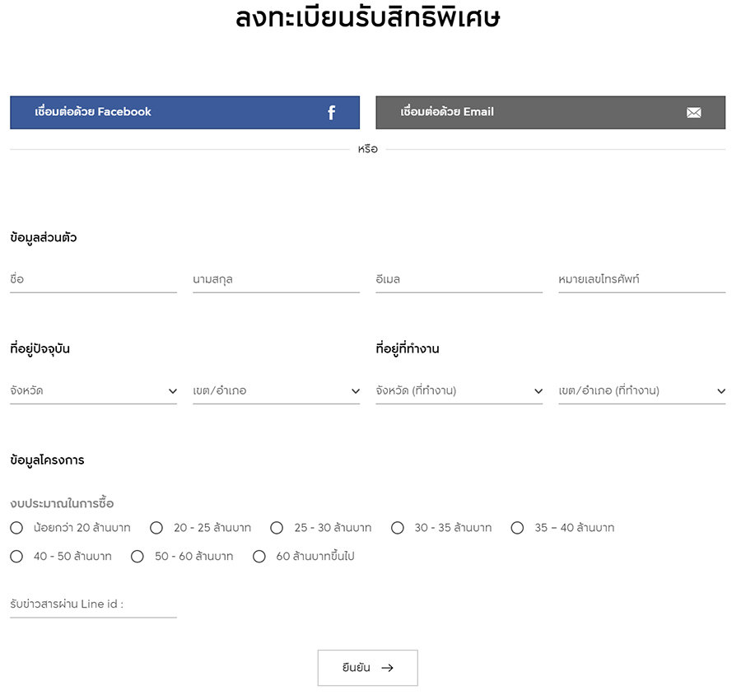Select budget น้อยกว่า 20 ล้านบาท

pos(16,528)
